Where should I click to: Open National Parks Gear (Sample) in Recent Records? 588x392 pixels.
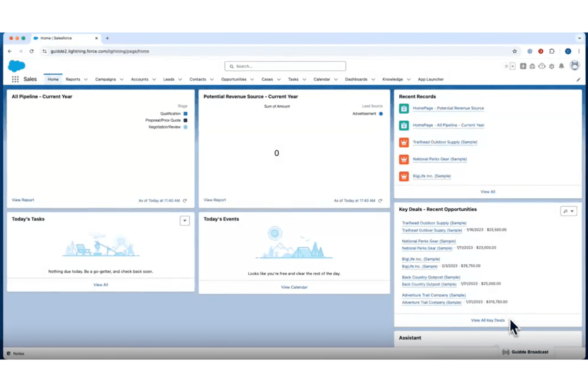(x=440, y=159)
